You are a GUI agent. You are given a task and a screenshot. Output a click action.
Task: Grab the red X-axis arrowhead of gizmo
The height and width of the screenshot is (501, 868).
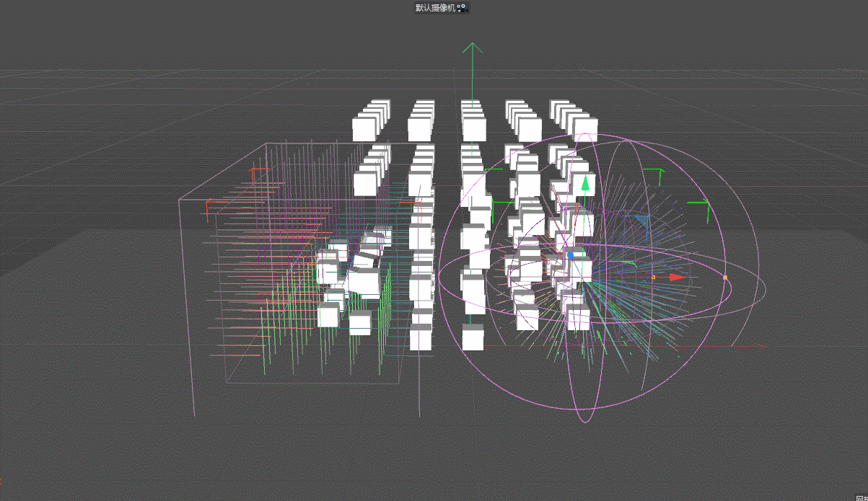678,277
